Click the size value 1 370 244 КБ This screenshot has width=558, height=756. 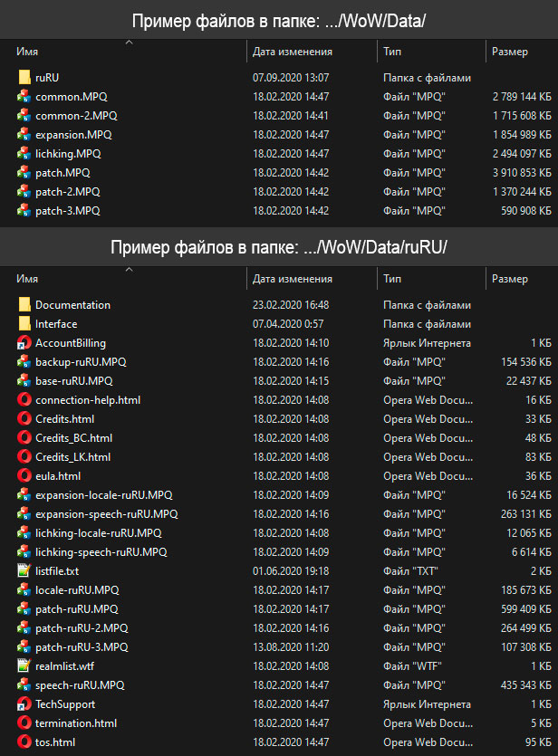pos(522,191)
